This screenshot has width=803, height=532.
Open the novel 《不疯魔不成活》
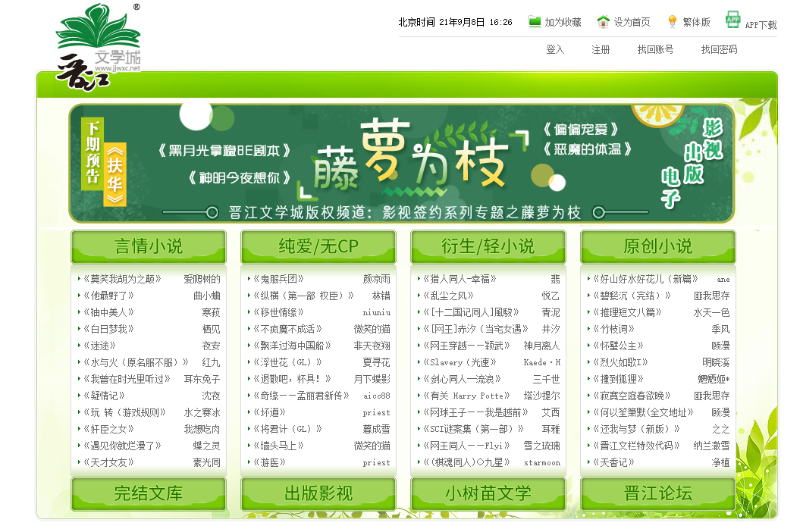[x=288, y=329]
